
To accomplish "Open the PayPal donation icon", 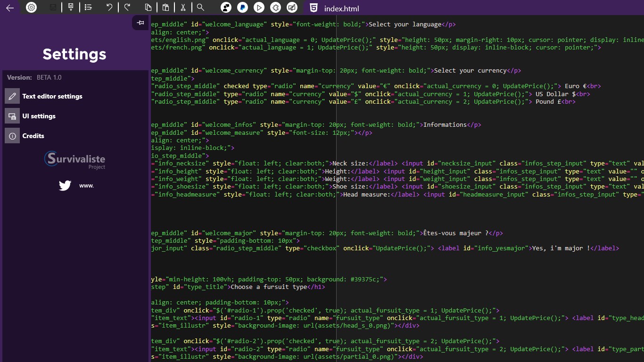I will (x=242, y=8).
